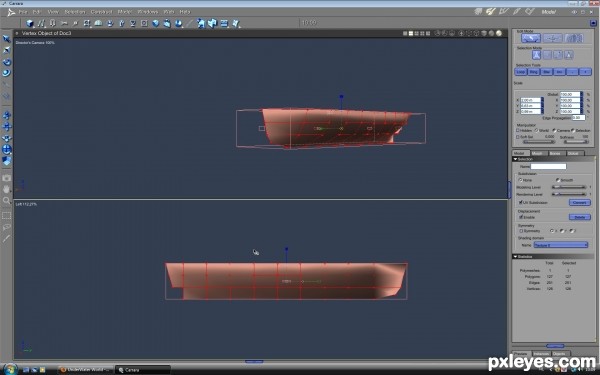Image resolution: width=600 pixels, height=375 pixels.
Task: Select the cube primitive tool in top toolbar
Action: [x=30, y=24]
